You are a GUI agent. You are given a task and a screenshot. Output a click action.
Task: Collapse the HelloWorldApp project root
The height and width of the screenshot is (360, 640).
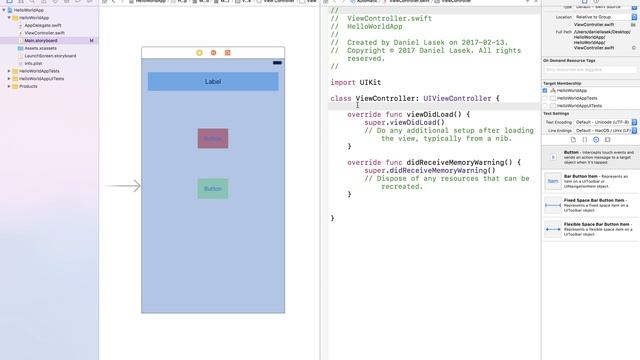[x=4, y=10]
